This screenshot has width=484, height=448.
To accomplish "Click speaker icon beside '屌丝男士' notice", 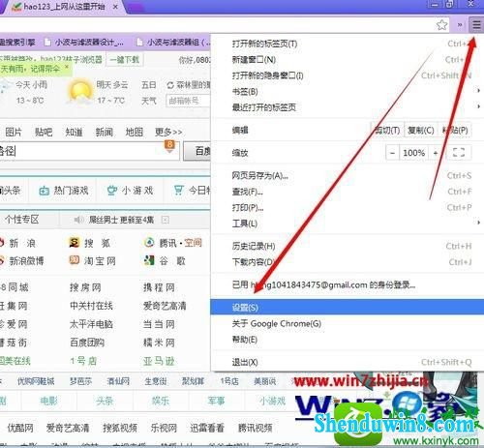I will (x=78, y=220).
